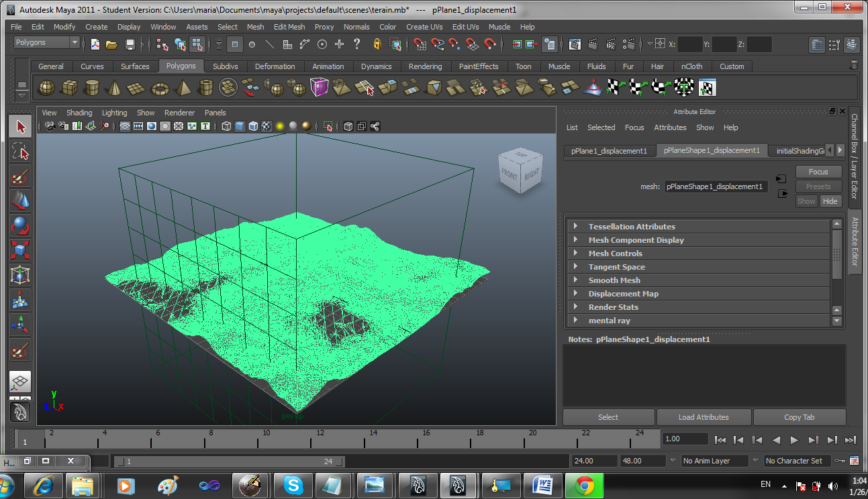
Task: Toggle the Channel Box sidebar button
Action: 855,156
